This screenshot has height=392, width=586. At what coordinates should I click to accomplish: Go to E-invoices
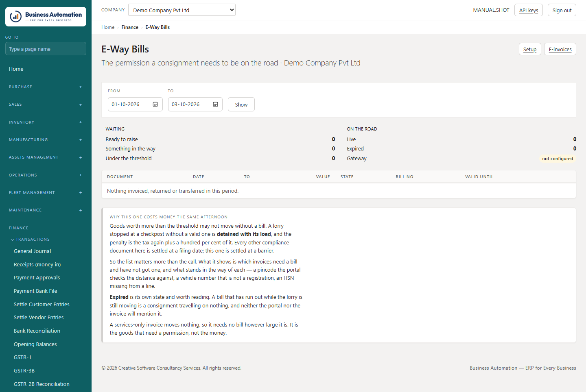click(560, 49)
